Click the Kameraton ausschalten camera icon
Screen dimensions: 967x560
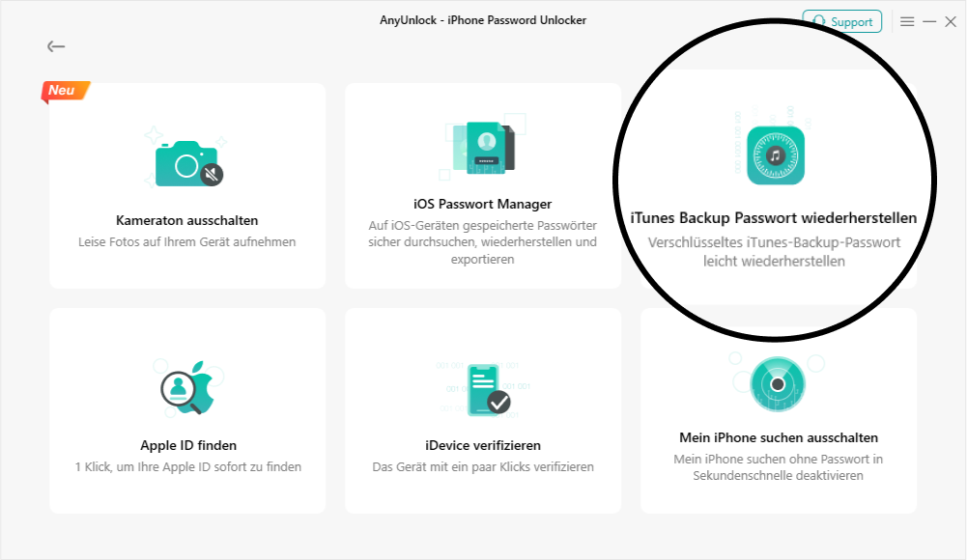pos(188,162)
